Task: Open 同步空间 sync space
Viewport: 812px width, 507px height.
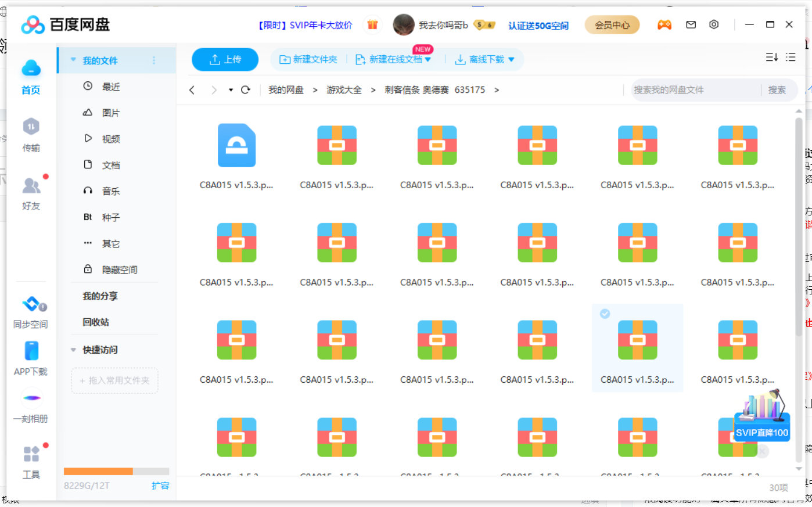Action: (31, 312)
